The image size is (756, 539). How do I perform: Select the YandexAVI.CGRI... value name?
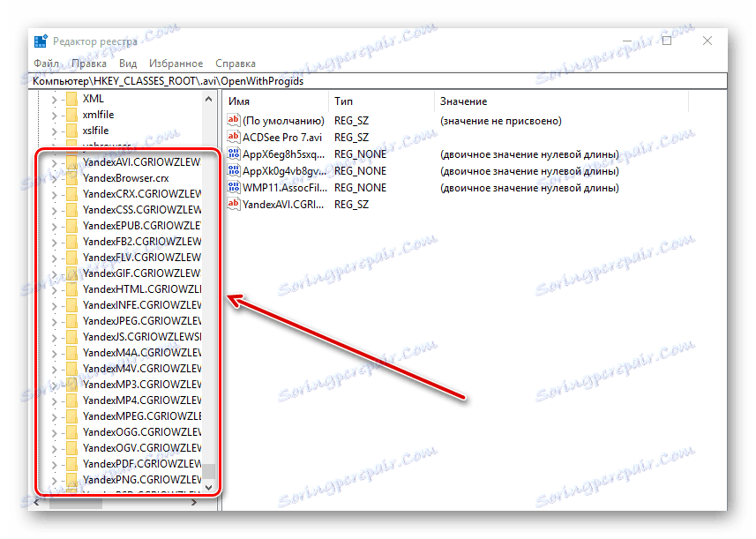tap(283, 205)
